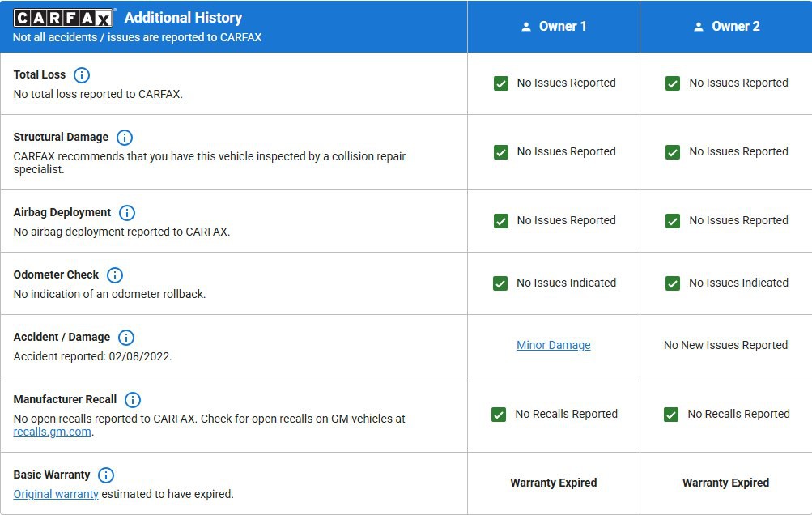Click the 'Odometer Check' row title
The width and height of the screenshot is (812, 515).
56,275
